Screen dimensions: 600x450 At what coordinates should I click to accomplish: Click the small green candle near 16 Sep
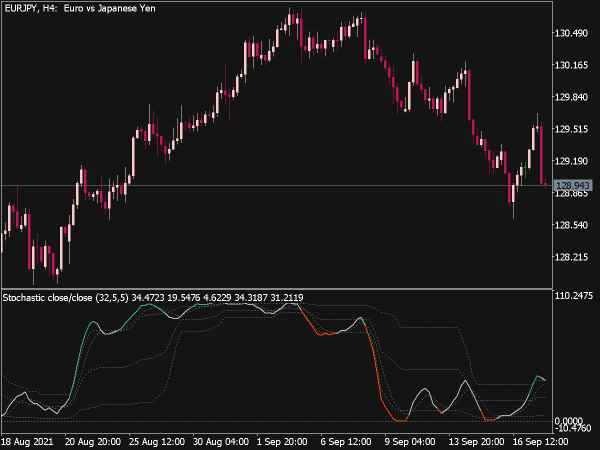click(x=526, y=170)
